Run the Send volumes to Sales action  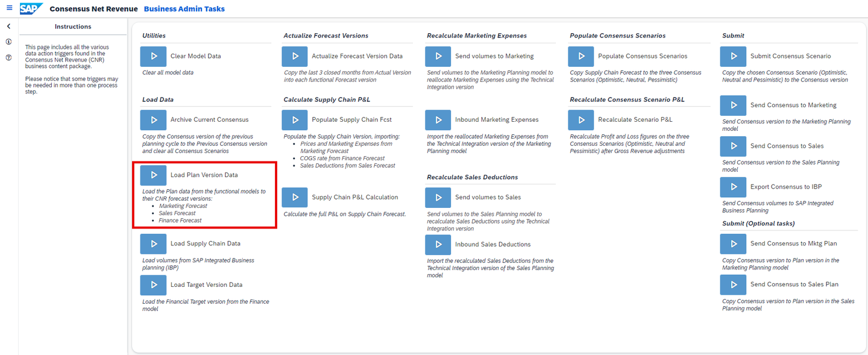coord(438,197)
